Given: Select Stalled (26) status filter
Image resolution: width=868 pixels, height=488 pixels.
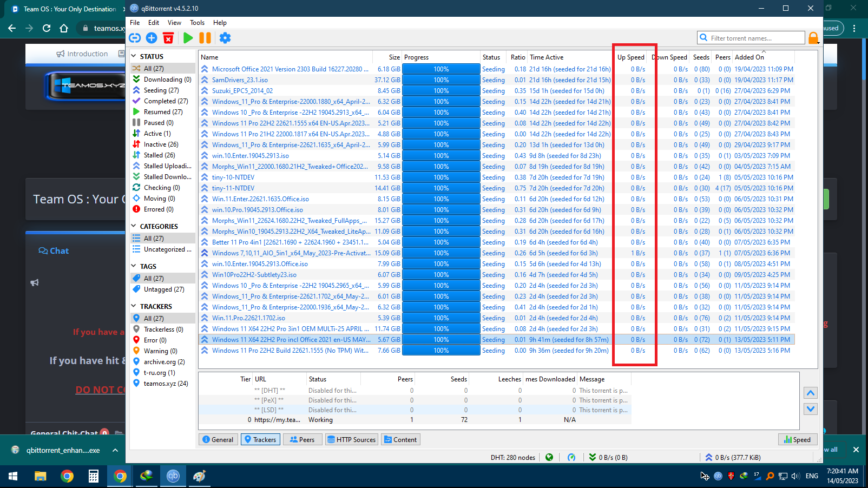Looking at the screenshot, I should 162,155.
